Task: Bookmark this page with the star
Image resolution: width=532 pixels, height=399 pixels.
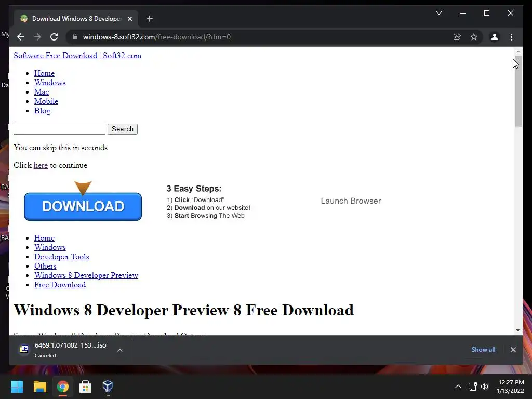Action: 474,37
